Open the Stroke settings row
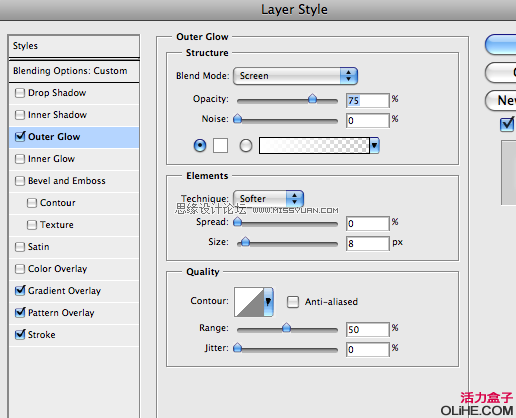Viewport: 516px width, 418px height. [74, 335]
